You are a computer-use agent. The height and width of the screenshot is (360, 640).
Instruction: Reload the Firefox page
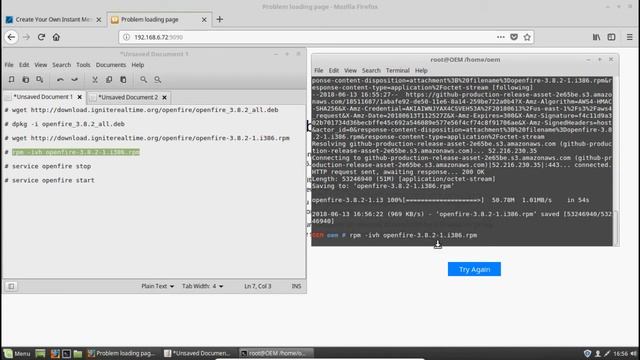click(x=41, y=37)
